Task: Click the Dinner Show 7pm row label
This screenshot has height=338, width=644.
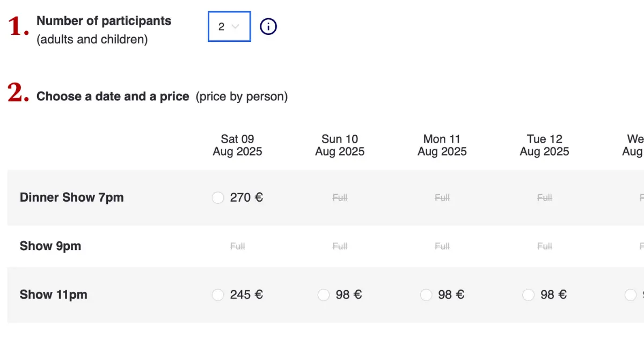Action: coord(72,197)
